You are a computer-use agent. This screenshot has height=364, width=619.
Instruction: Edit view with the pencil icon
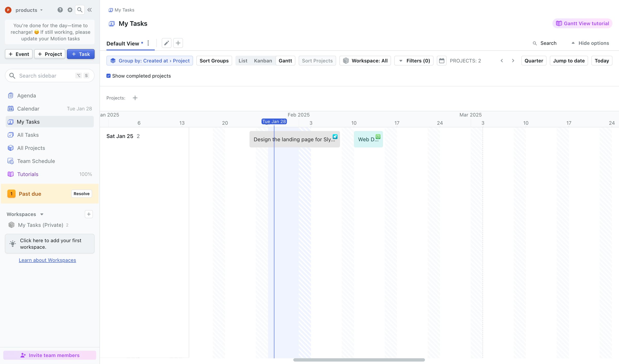[x=166, y=43]
